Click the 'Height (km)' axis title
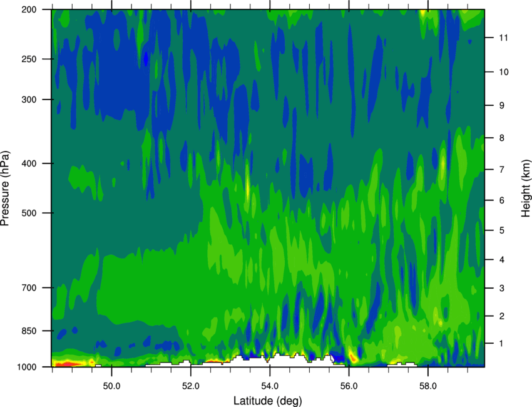532x407 pixels. point(526,188)
